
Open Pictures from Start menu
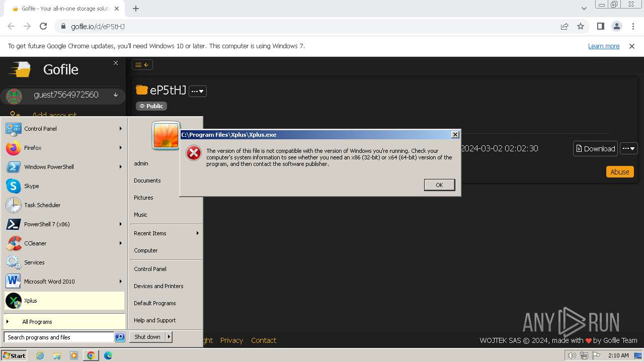pos(143,198)
